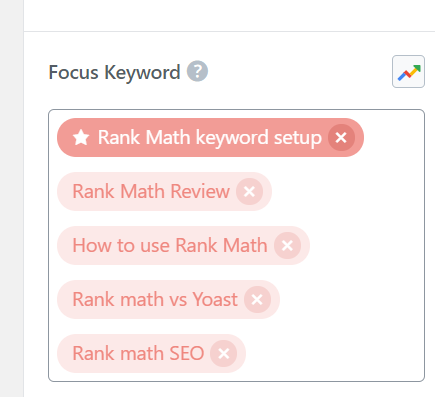This screenshot has width=435, height=397.
Task: Click the gray sidebar strip at left edge
Action: coord(12,198)
